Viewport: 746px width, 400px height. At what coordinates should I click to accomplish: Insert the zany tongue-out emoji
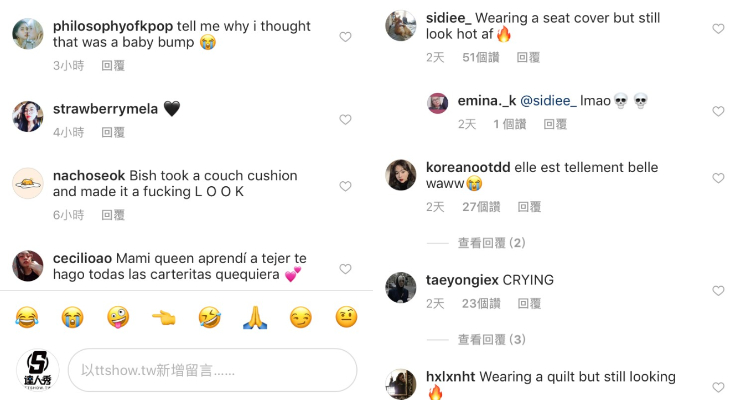pyautogui.click(x=118, y=318)
